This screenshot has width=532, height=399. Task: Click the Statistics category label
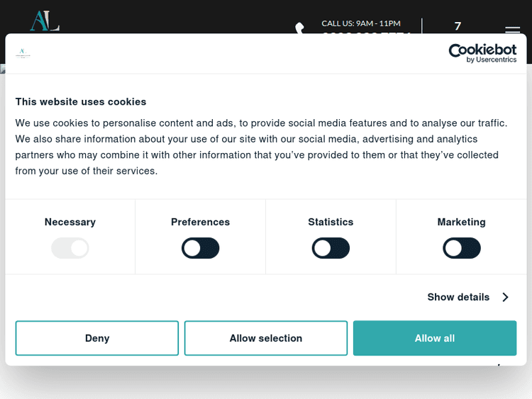(331, 222)
